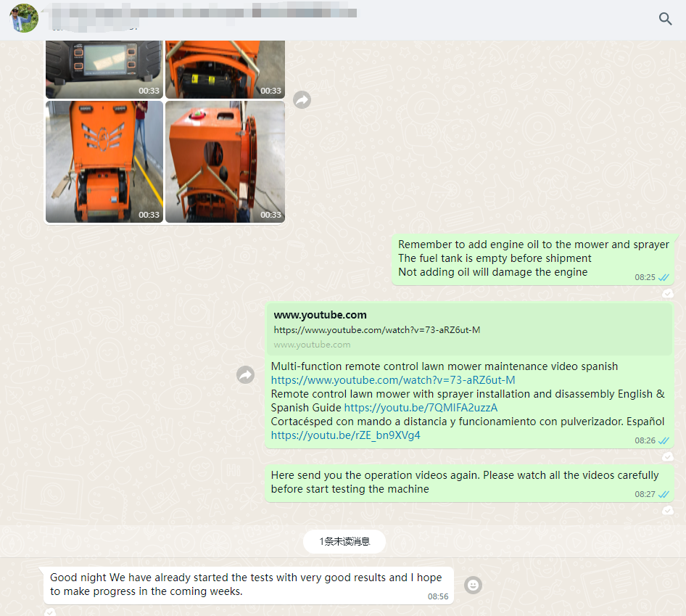Open the youtu.be/rZE_bn9XVg4 Spanish video link
Screen dimensions: 686x616
pos(345,435)
